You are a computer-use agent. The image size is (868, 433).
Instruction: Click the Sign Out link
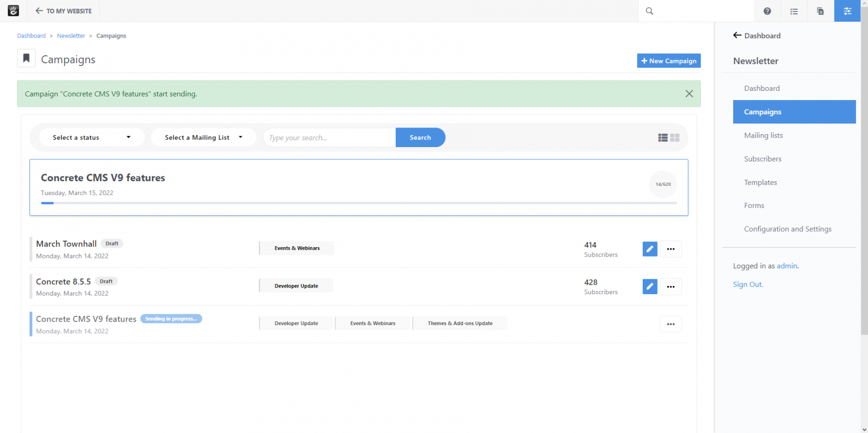[x=748, y=284]
